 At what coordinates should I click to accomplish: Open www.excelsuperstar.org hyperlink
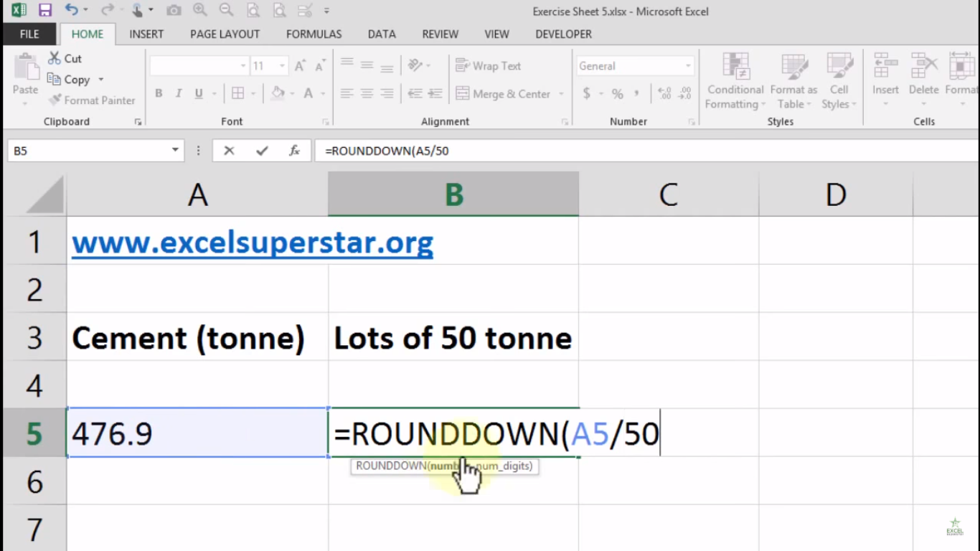253,243
